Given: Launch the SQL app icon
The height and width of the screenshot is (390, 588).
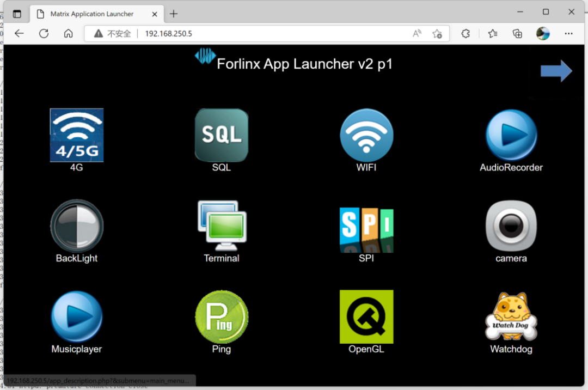Looking at the screenshot, I should click(x=221, y=135).
